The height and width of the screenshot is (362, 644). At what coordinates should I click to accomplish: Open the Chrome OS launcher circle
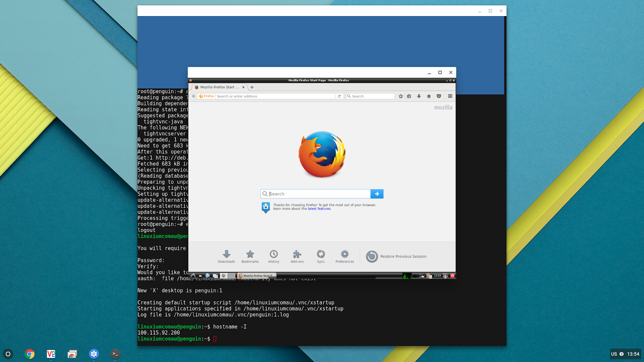8,354
